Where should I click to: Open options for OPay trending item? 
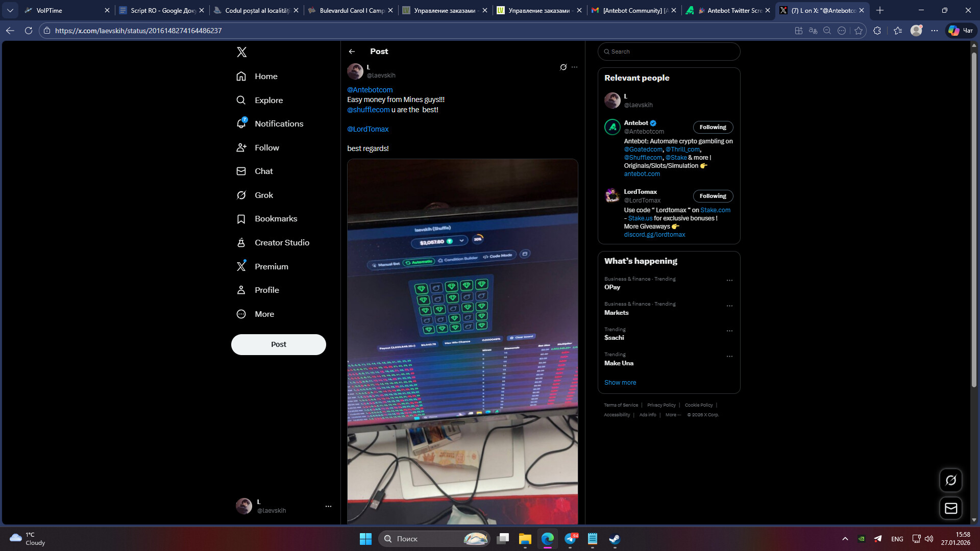tap(729, 281)
